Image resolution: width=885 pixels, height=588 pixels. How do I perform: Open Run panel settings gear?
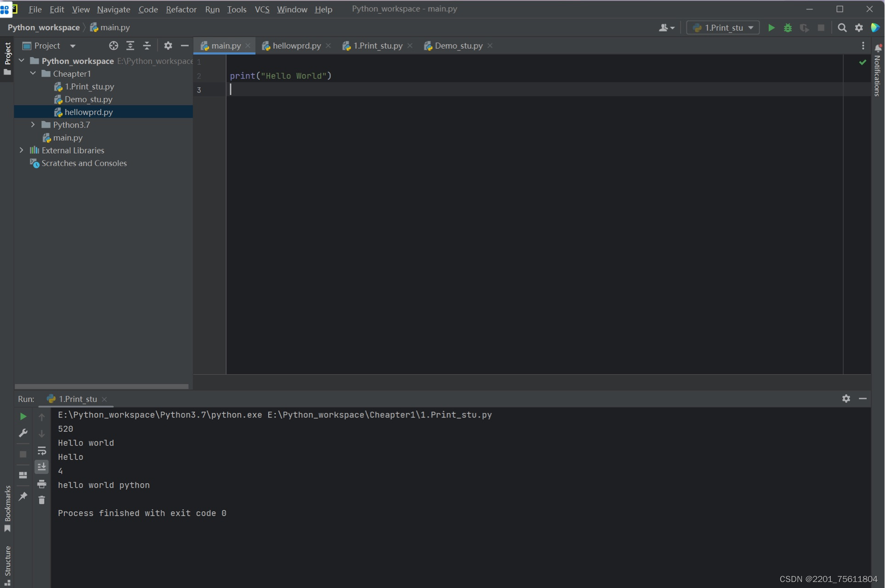846,398
